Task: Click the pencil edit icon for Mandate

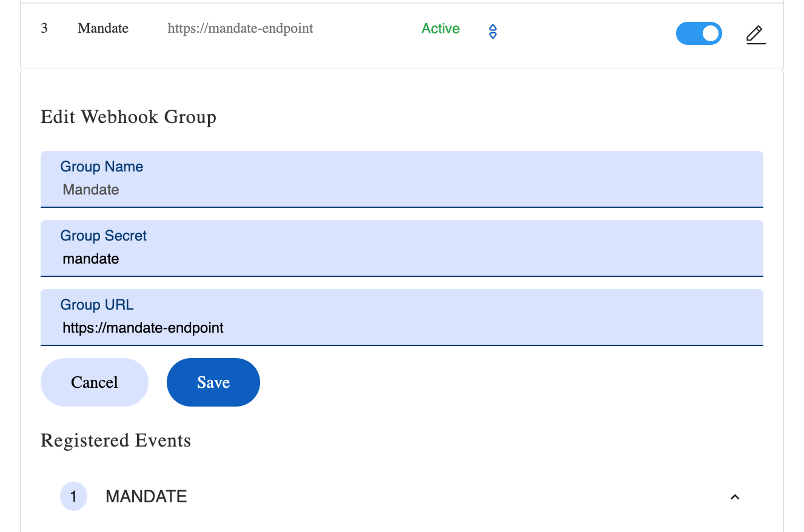Action: coord(755,35)
